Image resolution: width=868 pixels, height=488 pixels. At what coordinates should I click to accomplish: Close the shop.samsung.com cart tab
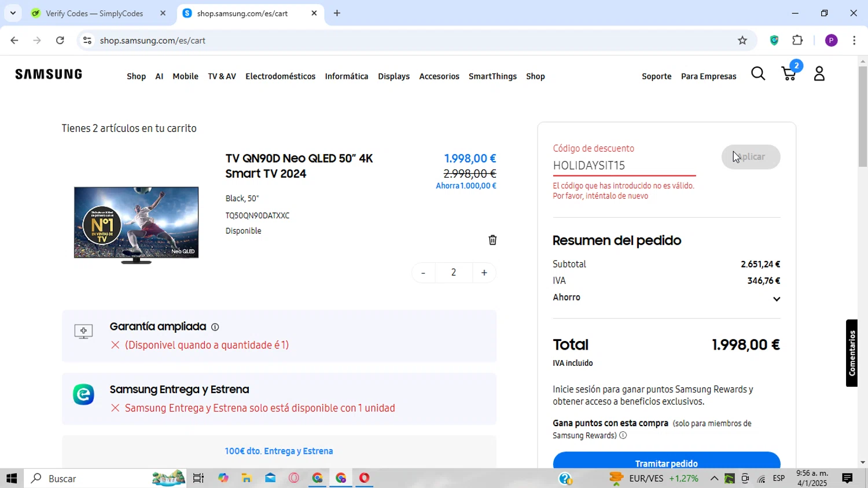(x=314, y=13)
